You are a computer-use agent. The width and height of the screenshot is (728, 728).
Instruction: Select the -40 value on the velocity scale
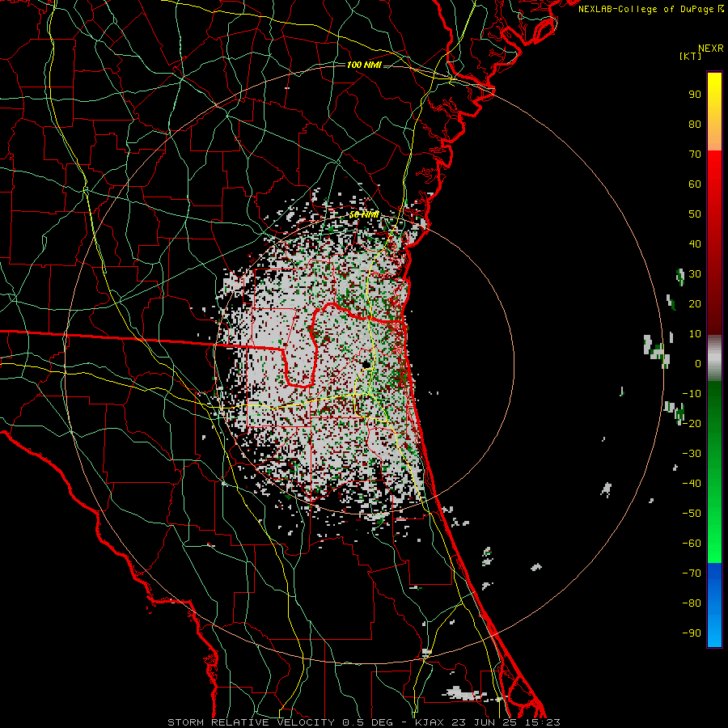692,484
